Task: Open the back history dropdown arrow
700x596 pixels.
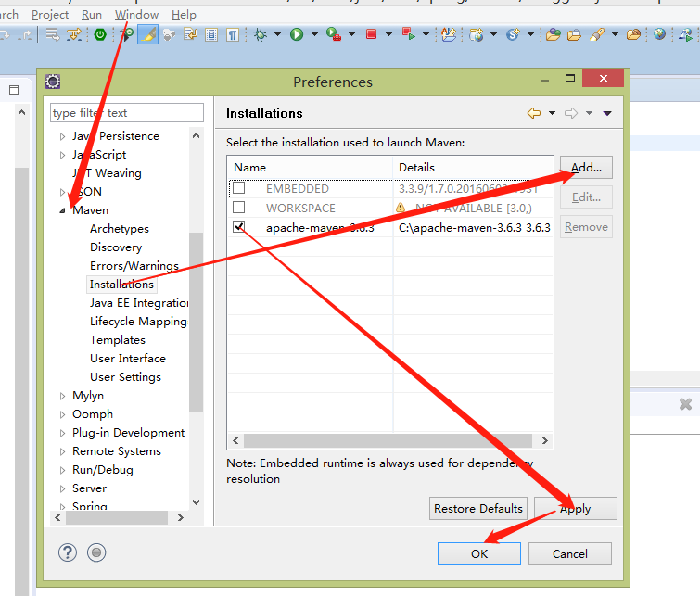Action: (x=552, y=113)
